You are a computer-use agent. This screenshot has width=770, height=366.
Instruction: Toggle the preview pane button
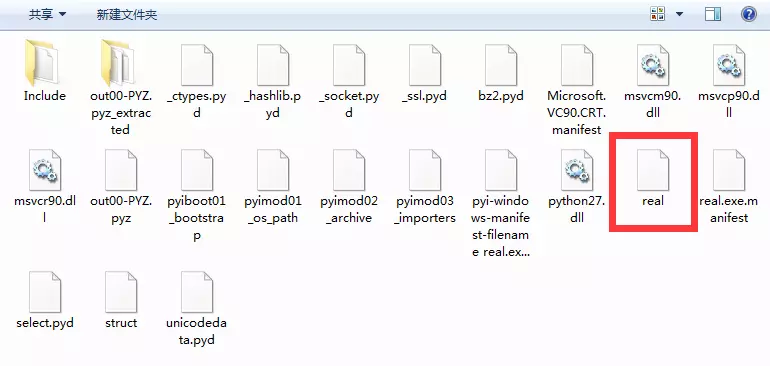click(x=713, y=14)
